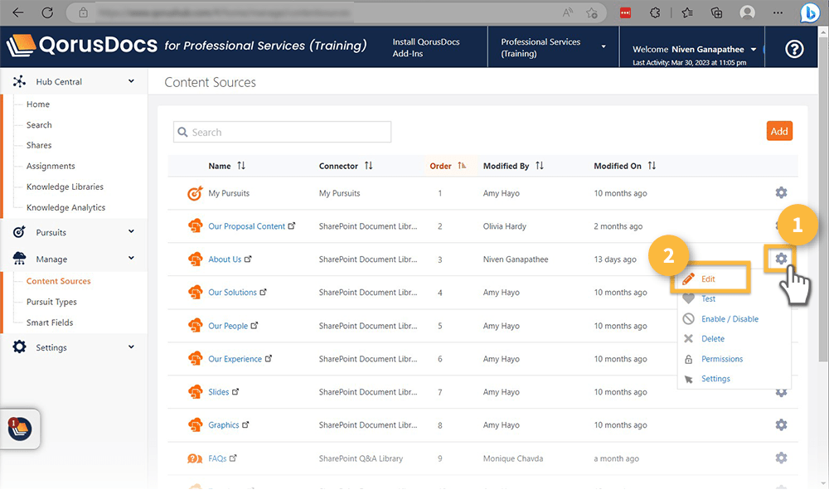Go back with the browser back arrow
This screenshot has width=829, height=504.
pyautogui.click(x=18, y=12)
